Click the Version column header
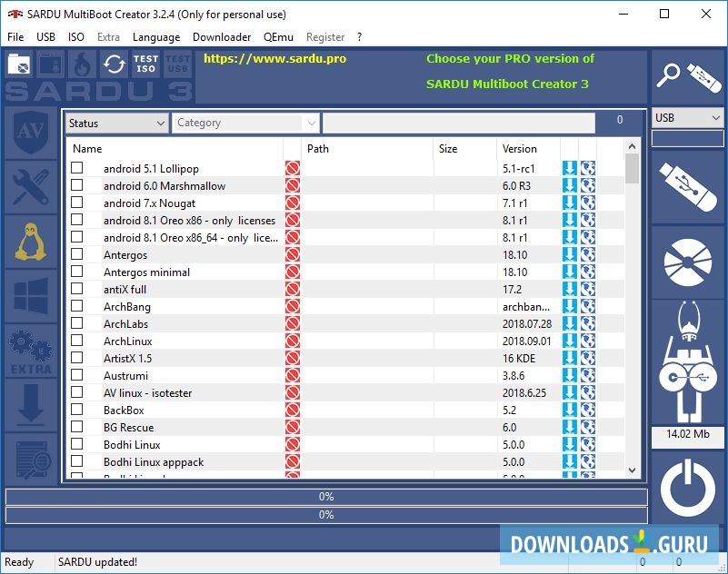 click(x=519, y=149)
